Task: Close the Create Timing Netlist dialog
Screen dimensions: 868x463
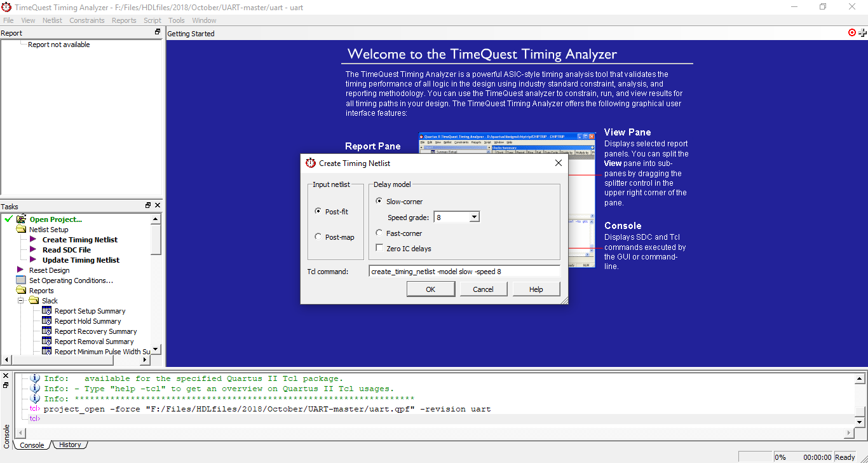Action: tap(559, 163)
